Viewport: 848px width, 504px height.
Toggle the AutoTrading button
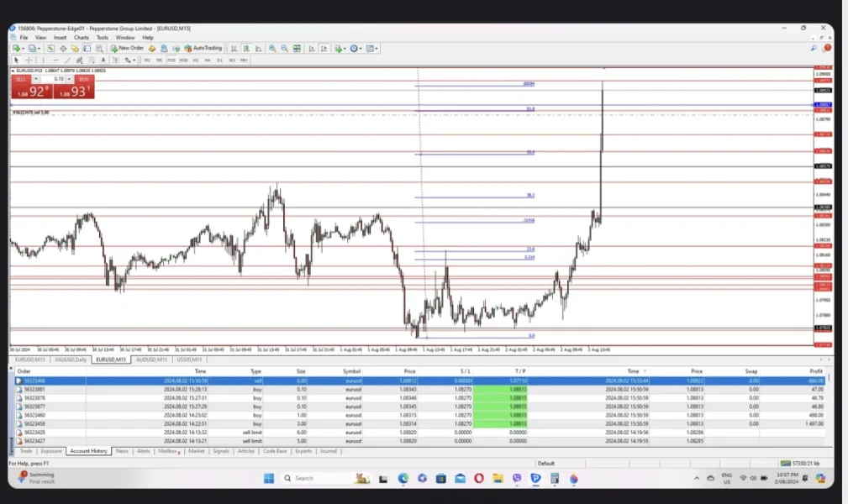[x=203, y=49]
